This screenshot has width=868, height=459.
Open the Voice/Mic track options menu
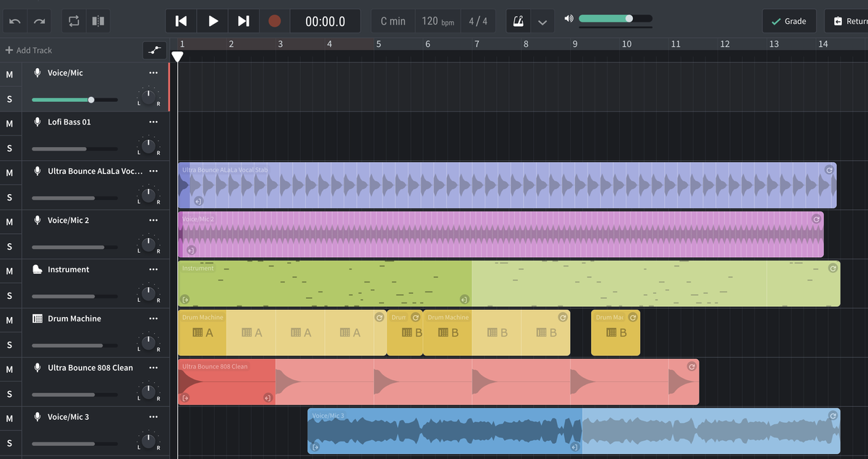[x=153, y=72]
